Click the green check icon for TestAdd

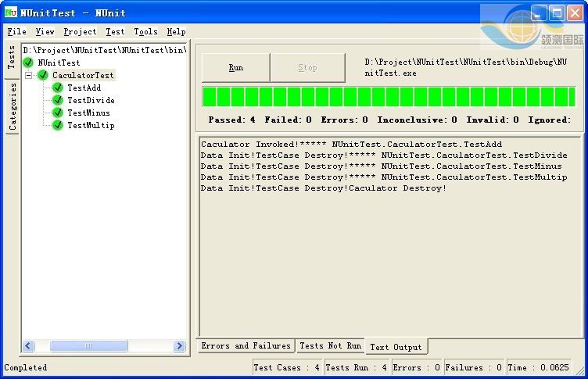coord(57,88)
